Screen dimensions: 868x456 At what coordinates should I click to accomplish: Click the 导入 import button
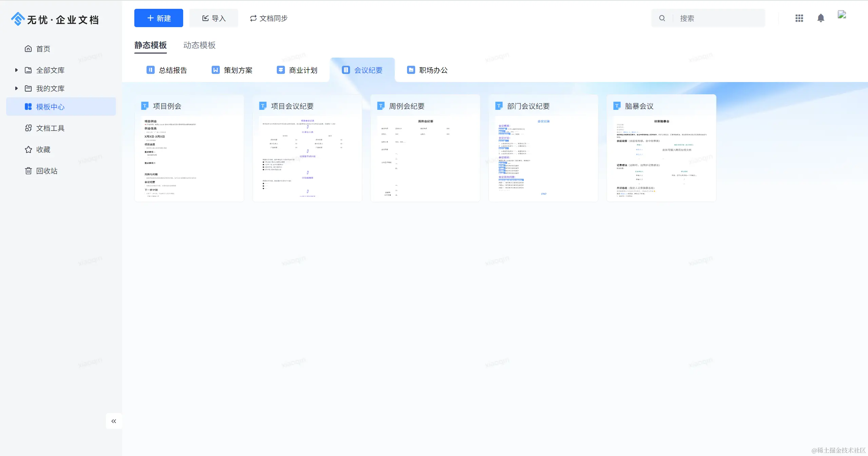click(x=214, y=18)
